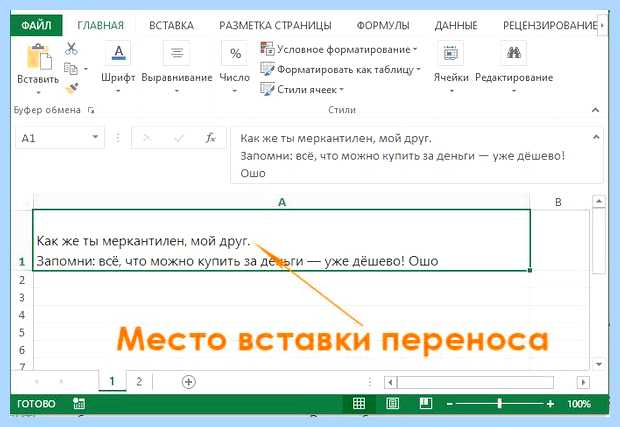Switch to Page Break Preview icon
The width and height of the screenshot is (620, 427).
click(426, 403)
